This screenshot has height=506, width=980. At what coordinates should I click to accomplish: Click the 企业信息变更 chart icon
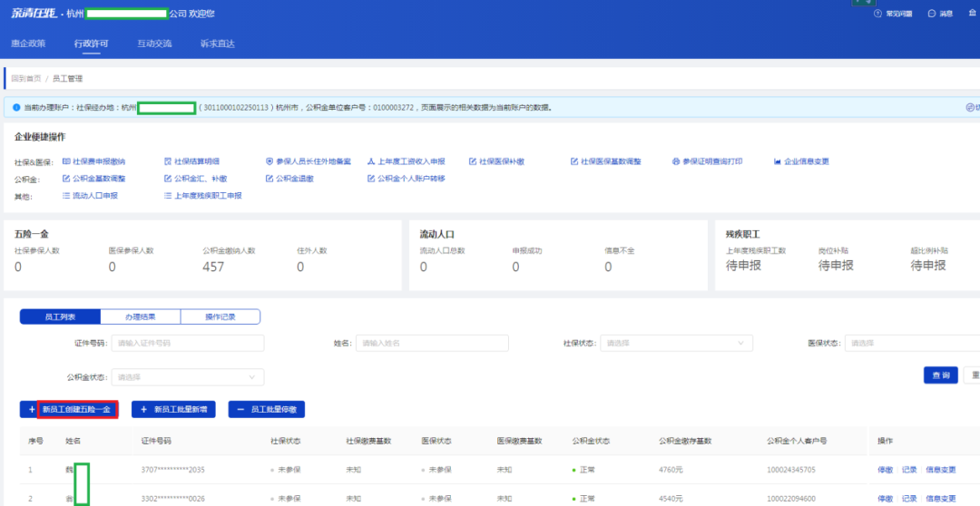[x=778, y=161]
